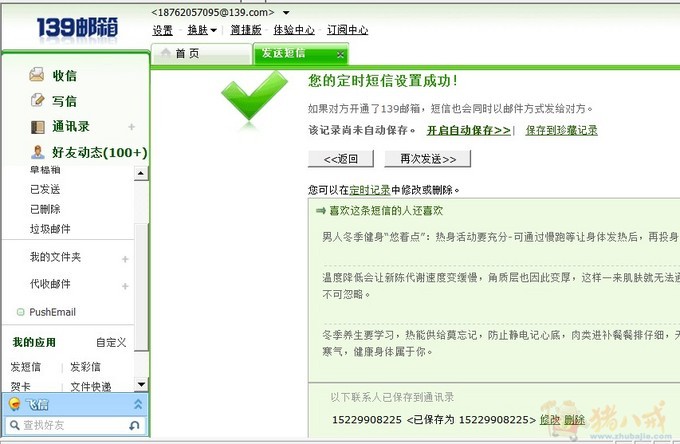
Task: Click the 冬季养生要学习 recommended message
Action: tap(501, 343)
